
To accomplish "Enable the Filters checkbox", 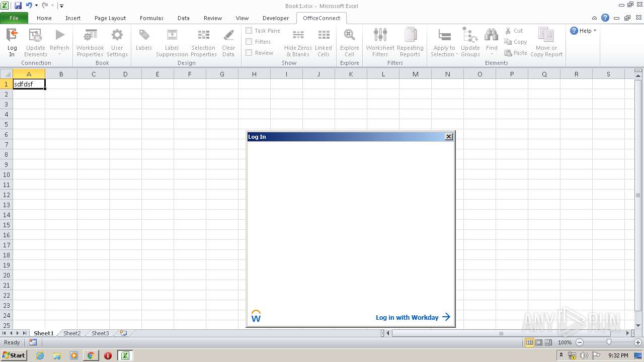I will point(249,42).
